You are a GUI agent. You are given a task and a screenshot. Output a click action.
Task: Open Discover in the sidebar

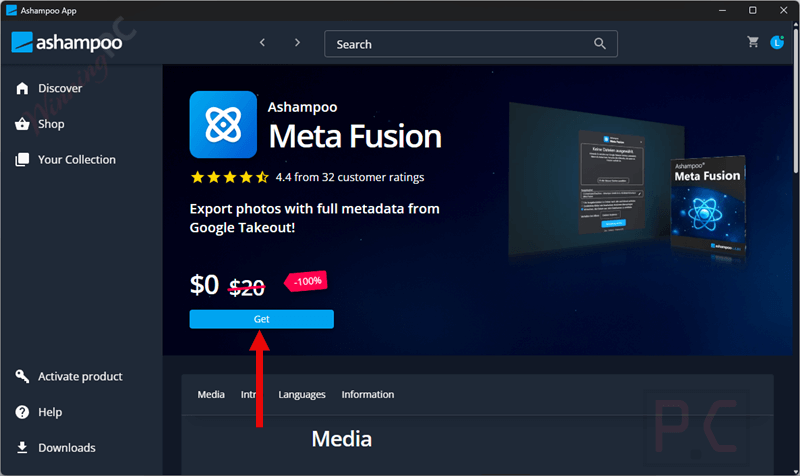tap(60, 88)
